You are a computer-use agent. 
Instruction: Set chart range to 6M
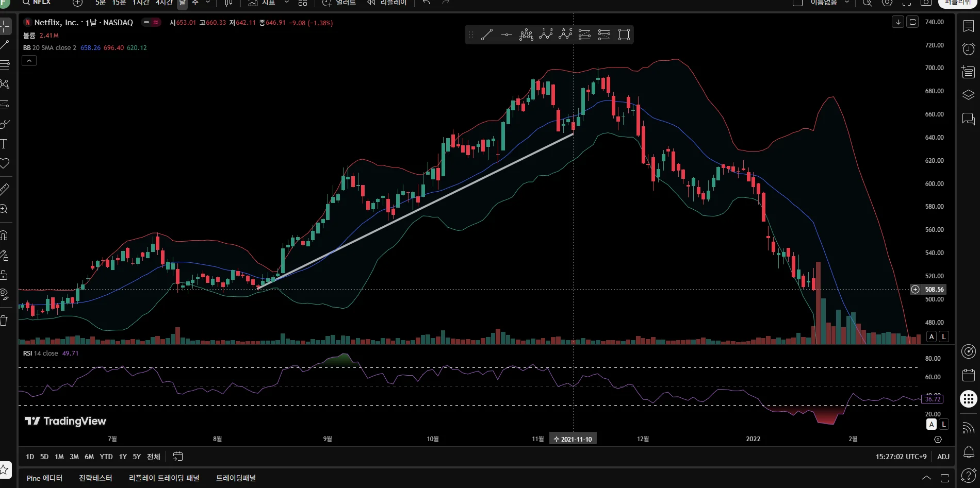pyautogui.click(x=89, y=457)
